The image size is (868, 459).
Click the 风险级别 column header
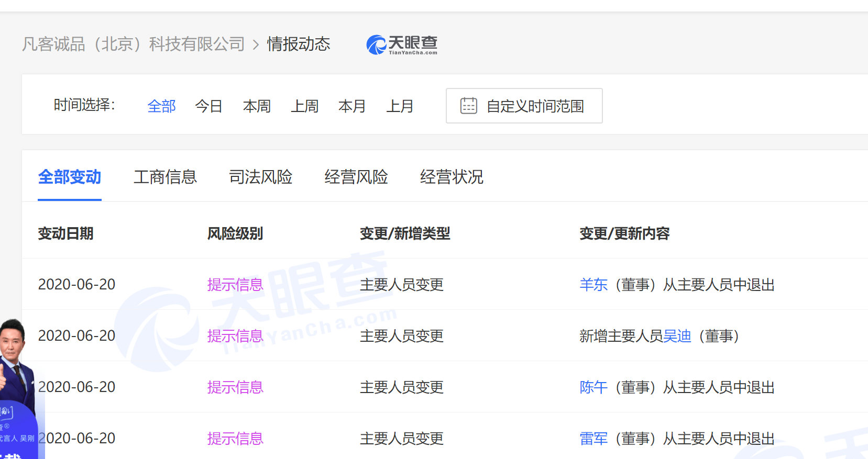tap(235, 233)
